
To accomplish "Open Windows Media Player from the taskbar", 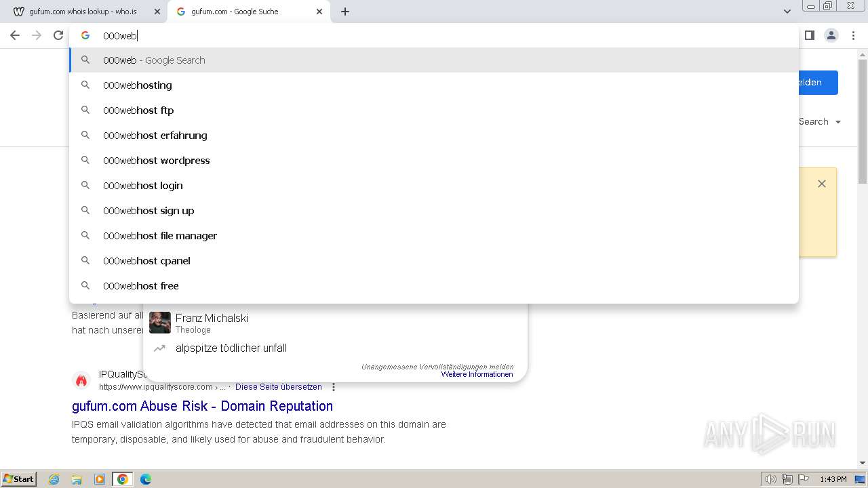I will tap(100, 479).
